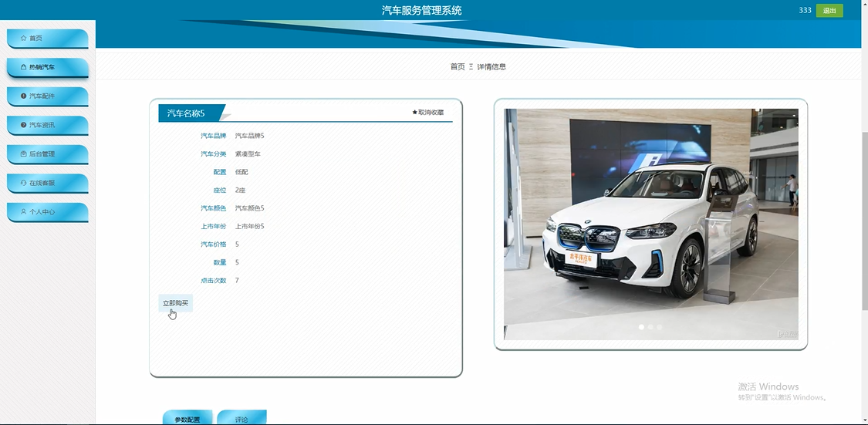This screenshot has height=425, width=868.
Task: Click the 点击次数 value 7
Action: tap(237, 281)
